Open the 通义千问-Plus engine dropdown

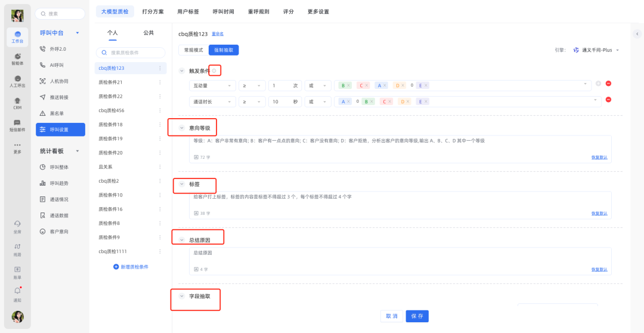point(596,50)
